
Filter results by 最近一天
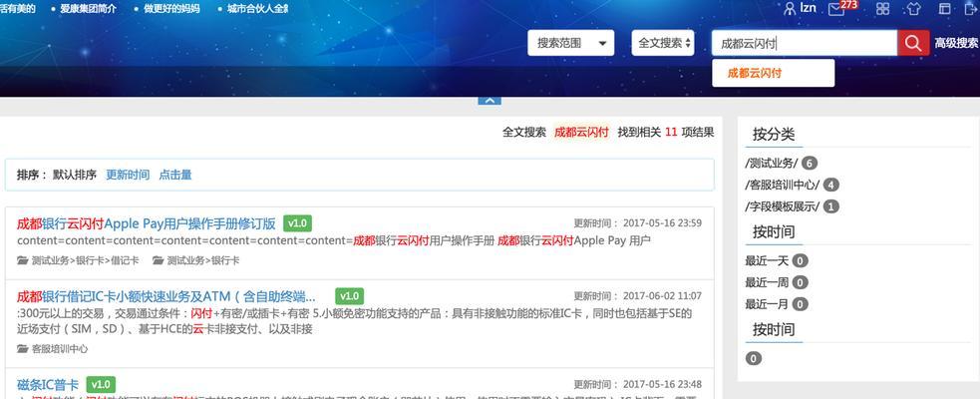click(x=767, y=260)
